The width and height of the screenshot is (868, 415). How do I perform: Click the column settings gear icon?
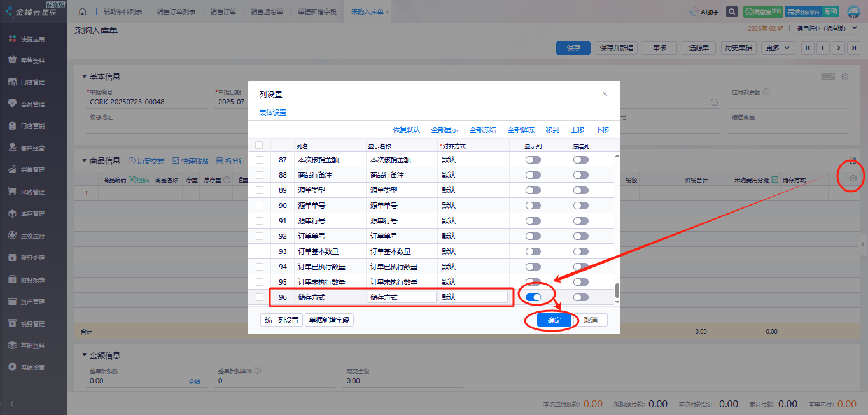pyautogui.click(x=853, y=179)
